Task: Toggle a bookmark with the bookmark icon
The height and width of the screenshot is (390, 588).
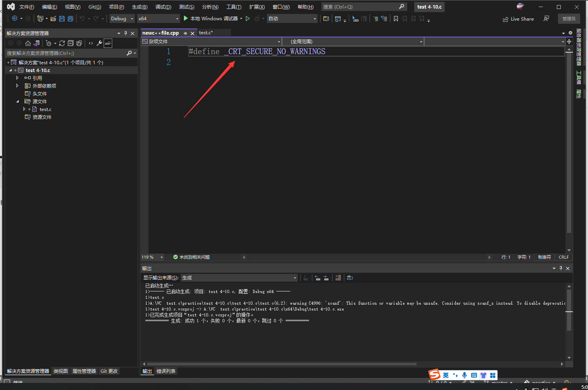Action: (x=396, y=18)
